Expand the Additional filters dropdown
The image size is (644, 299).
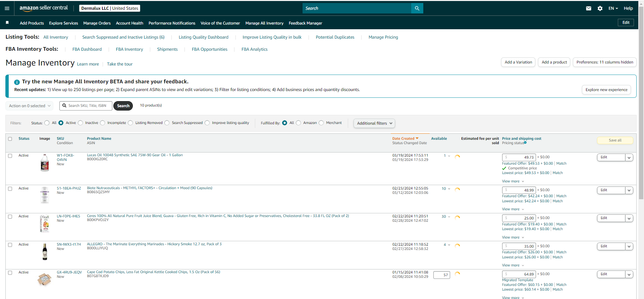[x=374, y=123]
